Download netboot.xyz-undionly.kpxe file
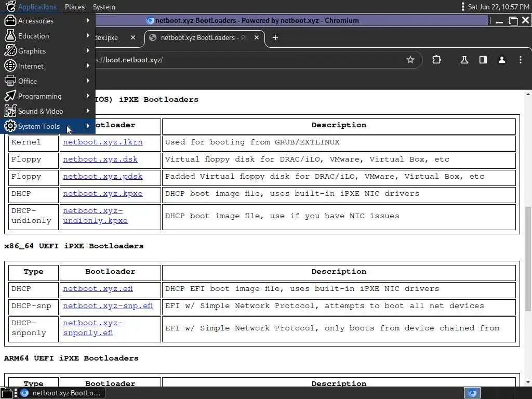The height and width of the screenshot is (399, 532). 96,216
